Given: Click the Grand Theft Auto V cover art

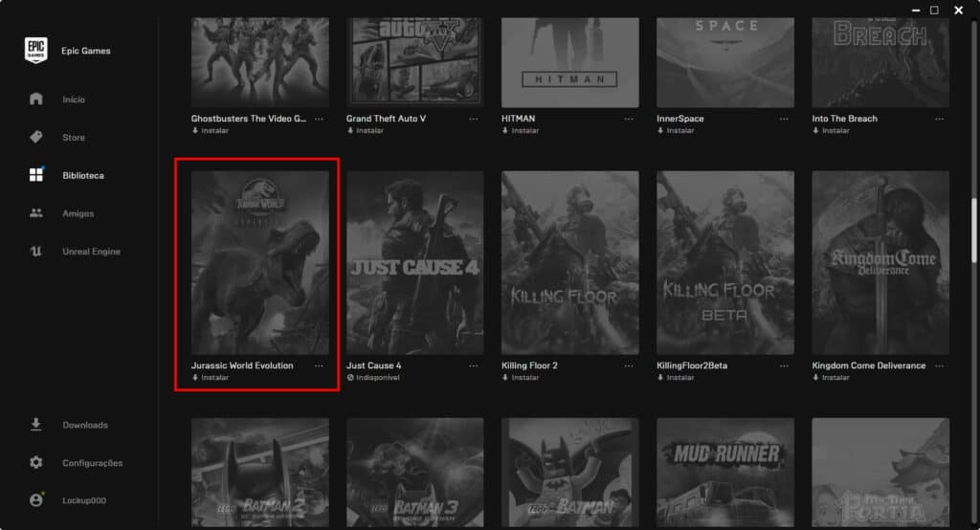Looking at the screenshot, I should (415, 62).
